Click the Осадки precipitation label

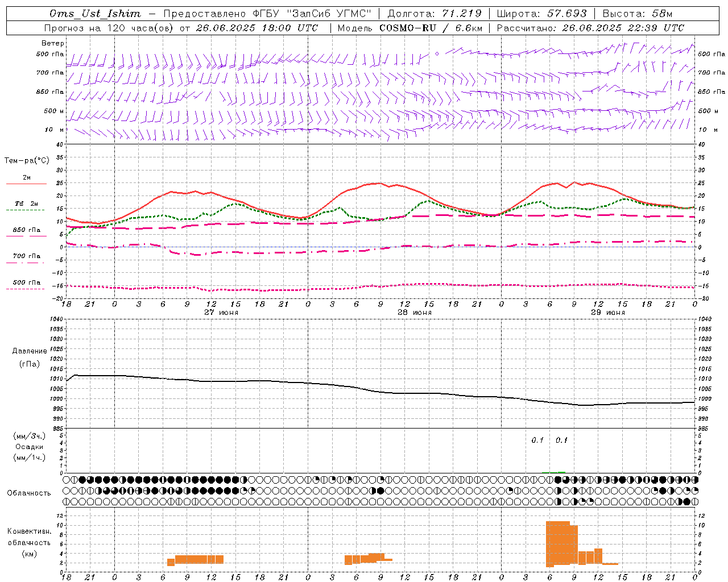[x=30, y=447]
